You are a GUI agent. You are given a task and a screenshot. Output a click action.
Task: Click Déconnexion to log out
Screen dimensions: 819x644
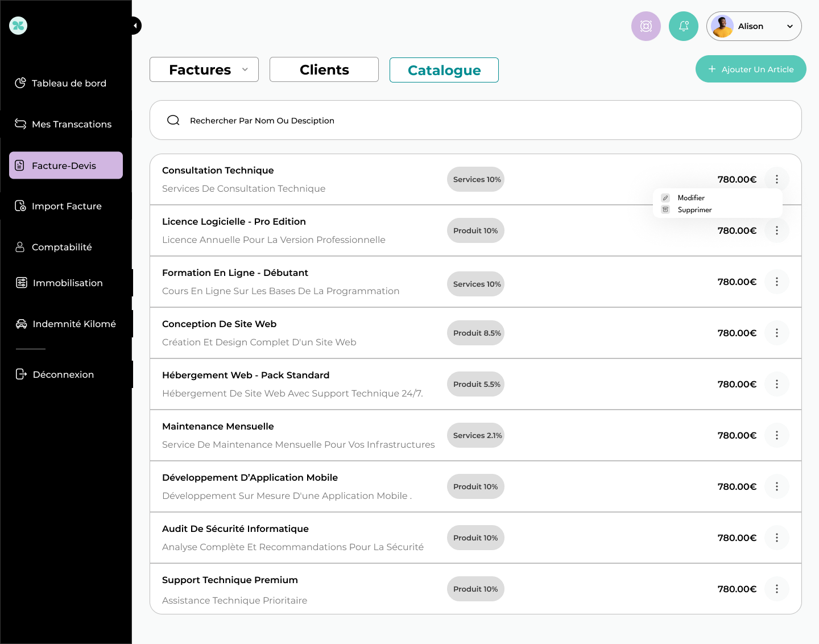(63, 374)
